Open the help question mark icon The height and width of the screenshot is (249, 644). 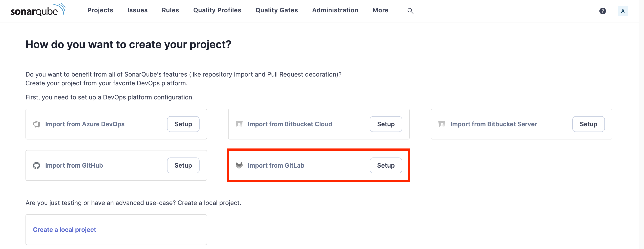click(x=602, y=11)
